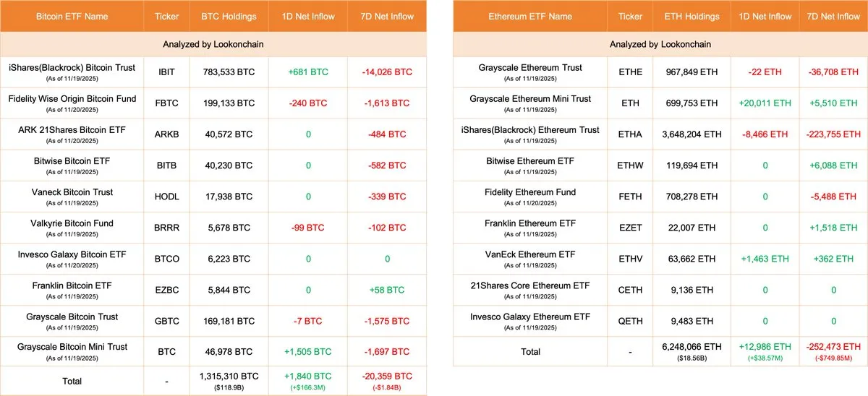Viewport: 868px width, 396px height.
Task: Select the Grayscale Bitcoin Trust row name
Action: 72,317
